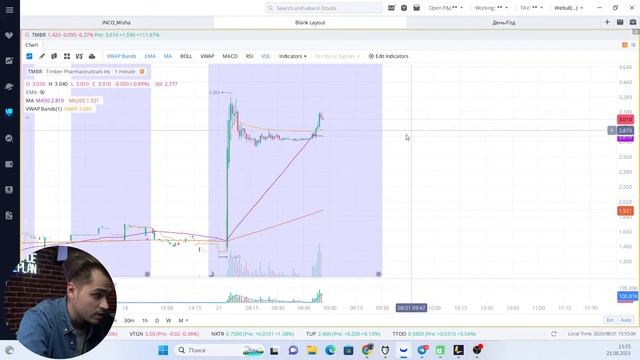
Task: Expand the Working orders dropdown
Action: (491, 8)
